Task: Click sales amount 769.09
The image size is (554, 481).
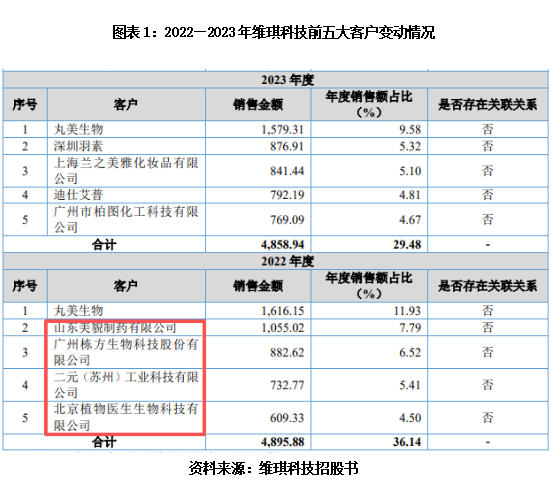Action: (287, 219)
